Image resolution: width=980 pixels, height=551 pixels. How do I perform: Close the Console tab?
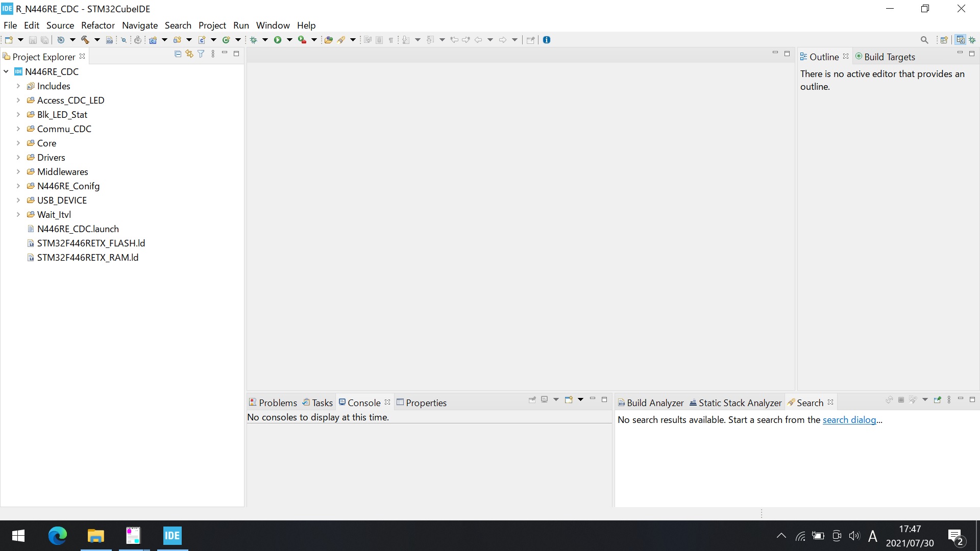pos(387,402)
